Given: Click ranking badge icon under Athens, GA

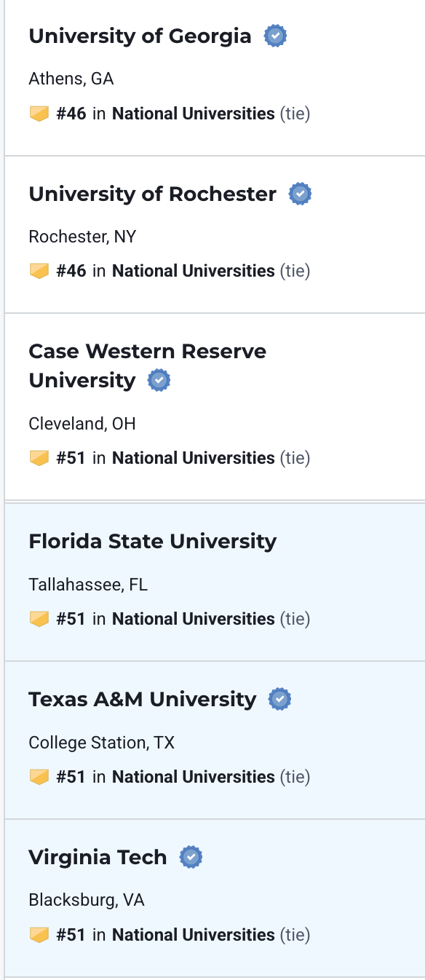Looking at the screenshot, I should [39, 114].
